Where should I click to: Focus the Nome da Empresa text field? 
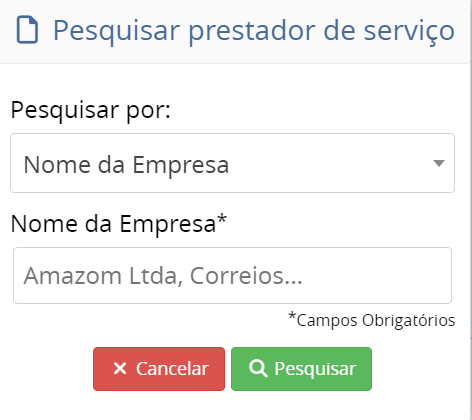(x=232, y=275)
